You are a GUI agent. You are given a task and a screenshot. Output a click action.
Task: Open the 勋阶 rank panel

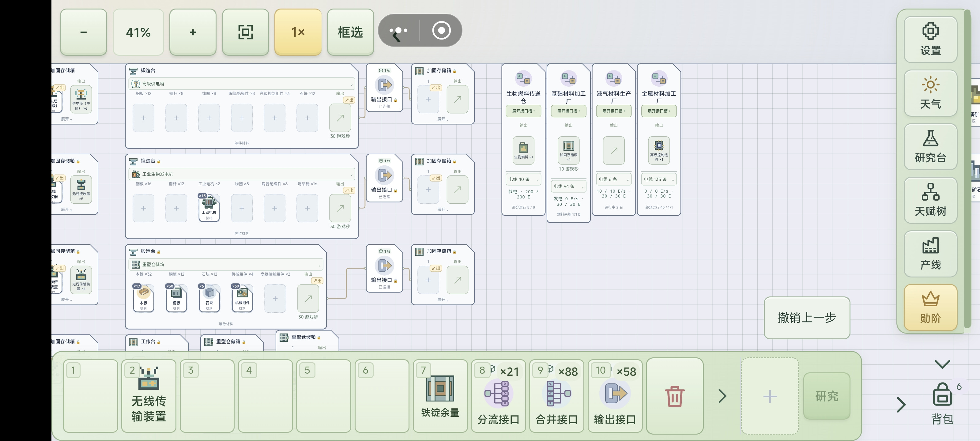click(930, 308)
